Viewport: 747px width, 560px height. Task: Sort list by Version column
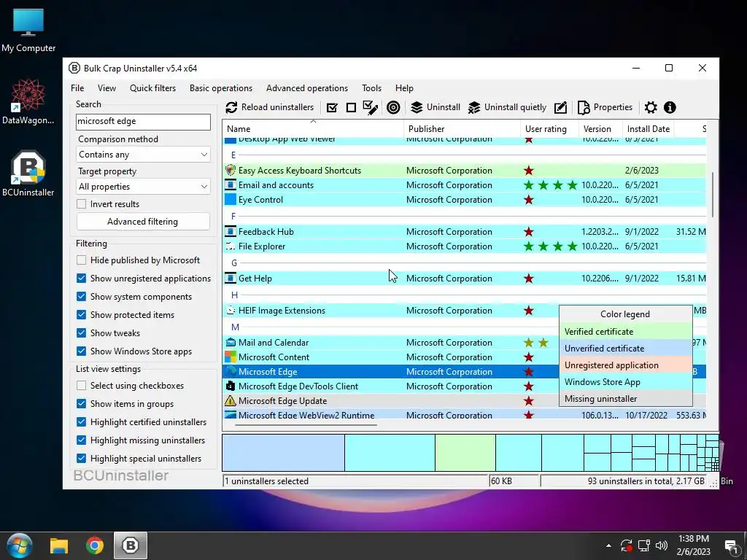point(601,128)
